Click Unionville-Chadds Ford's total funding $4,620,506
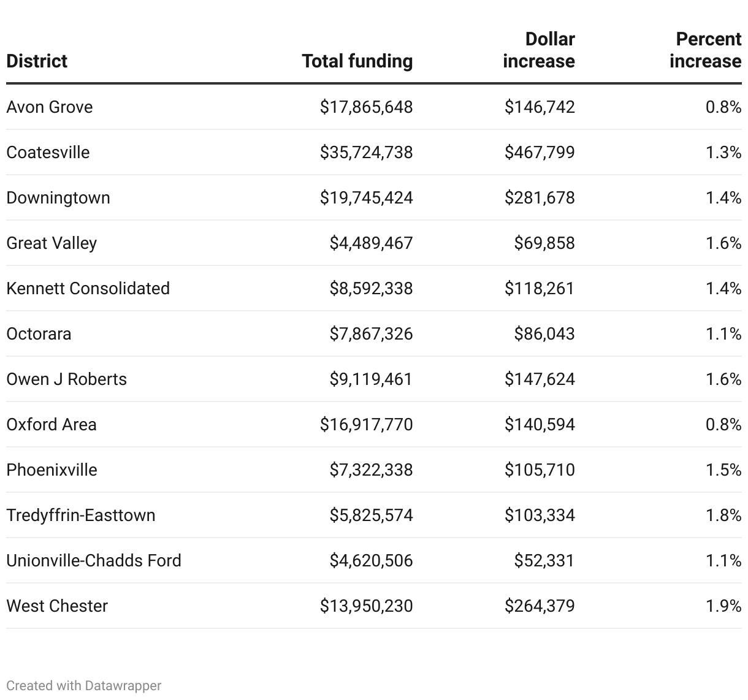Image resolution: width=748 pixels, height=700 pixels. [x=371, y=561]
